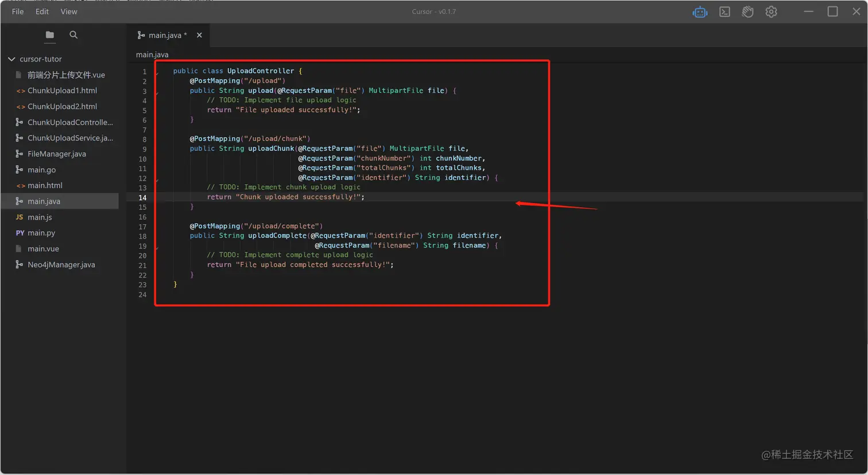Click the wave hand feedback icon
The height and width of the screenshot is (475, 868).
pyautogui.click(x=747, y=11)
